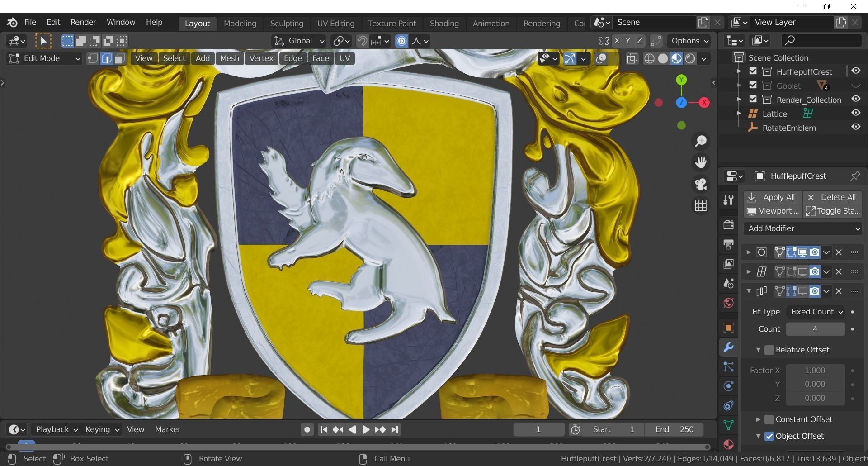This screenshot has width=868, height=466.
Task: Expand Render_Collection tree arrow
Action: point(739,100)
